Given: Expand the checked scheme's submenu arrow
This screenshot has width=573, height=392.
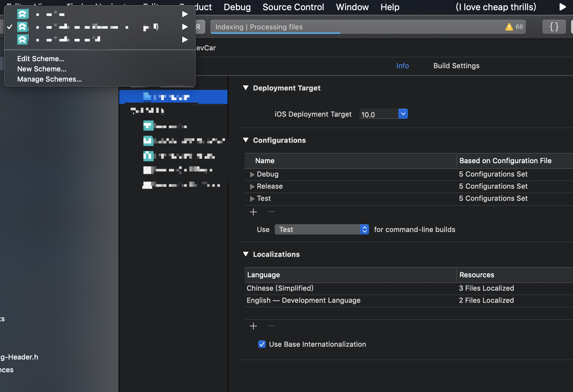Looking at the screenshot, I should [185, 27].
